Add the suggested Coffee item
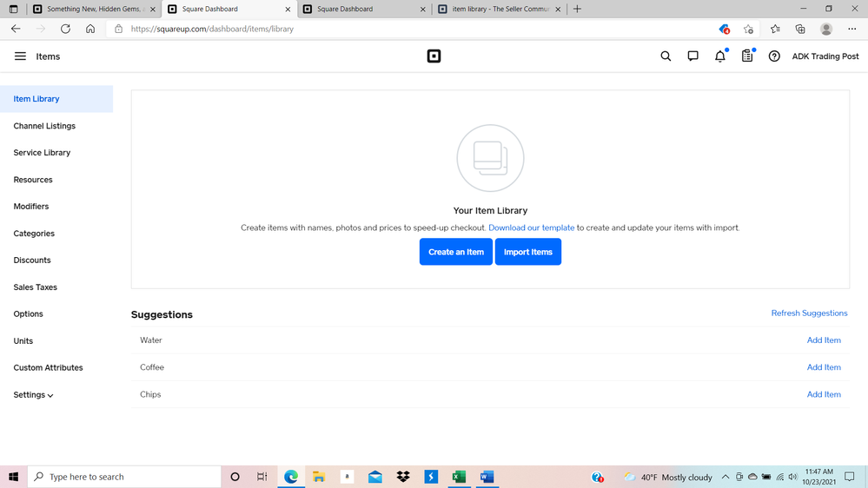868x488 pixels. pos(823,367)
